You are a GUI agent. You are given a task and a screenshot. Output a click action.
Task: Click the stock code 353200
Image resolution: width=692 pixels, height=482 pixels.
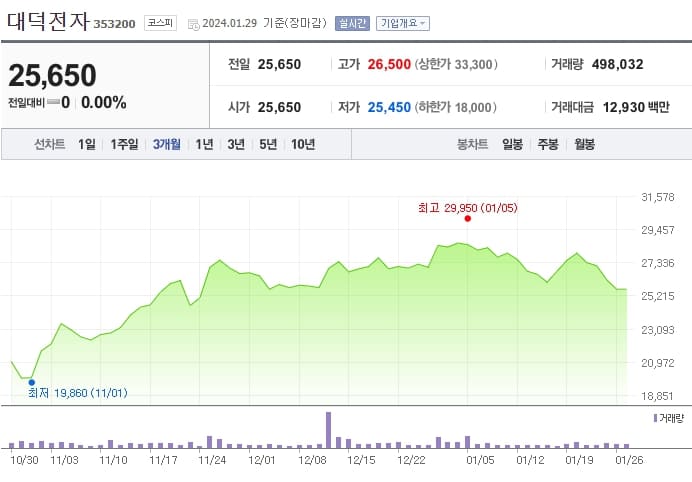pos(114,24)
